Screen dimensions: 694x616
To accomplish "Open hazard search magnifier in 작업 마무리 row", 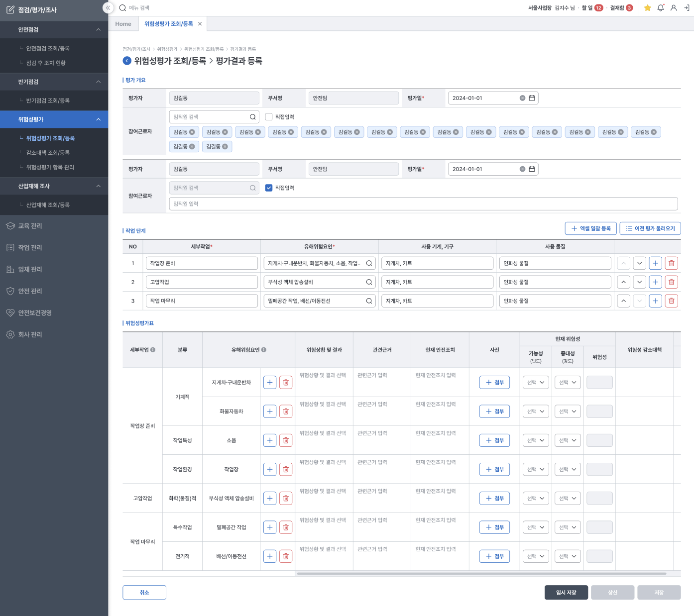I will coord(369,301).
